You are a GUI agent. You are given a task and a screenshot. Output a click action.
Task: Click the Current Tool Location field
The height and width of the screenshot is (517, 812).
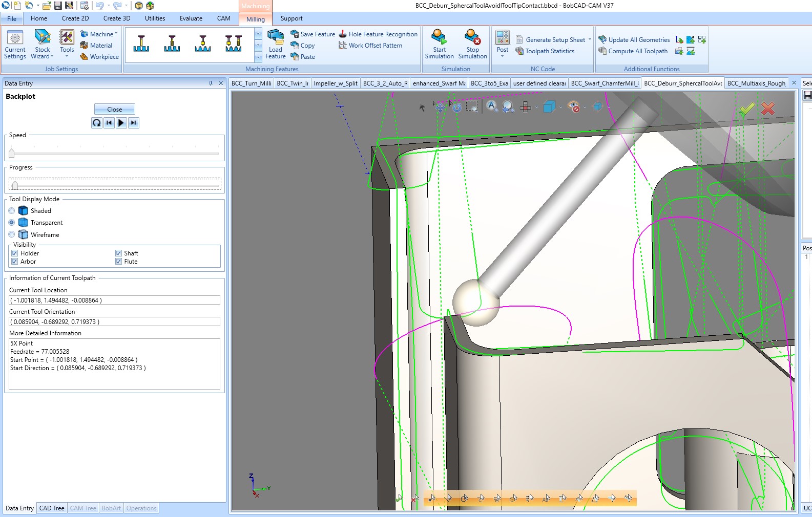115,300
